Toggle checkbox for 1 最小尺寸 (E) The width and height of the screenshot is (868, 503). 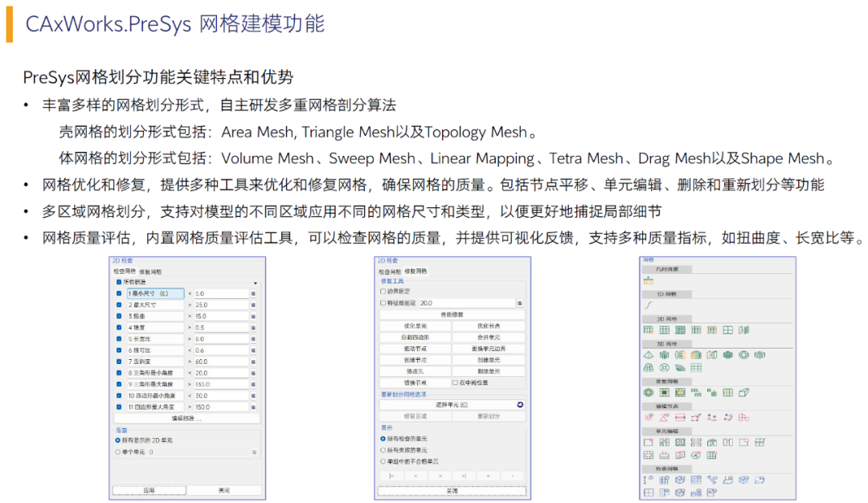(119, 294)
